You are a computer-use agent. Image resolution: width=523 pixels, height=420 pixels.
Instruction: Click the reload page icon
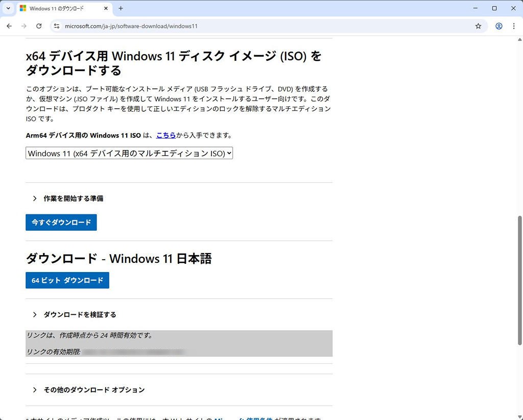(39, 26)
